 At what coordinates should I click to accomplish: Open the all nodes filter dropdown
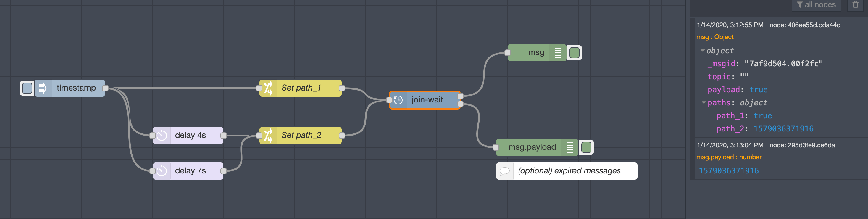tap(816, 5)
